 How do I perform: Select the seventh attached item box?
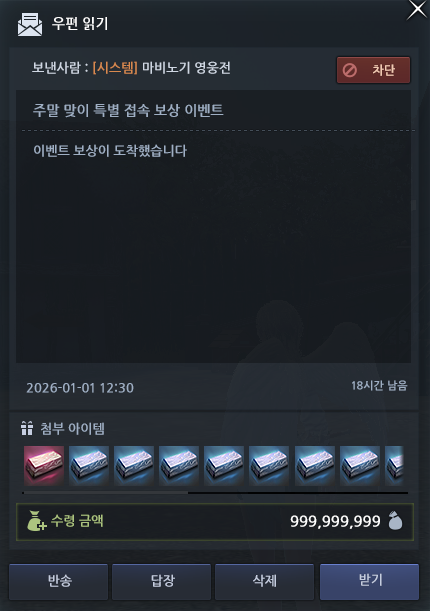click(x=315, y=466)
